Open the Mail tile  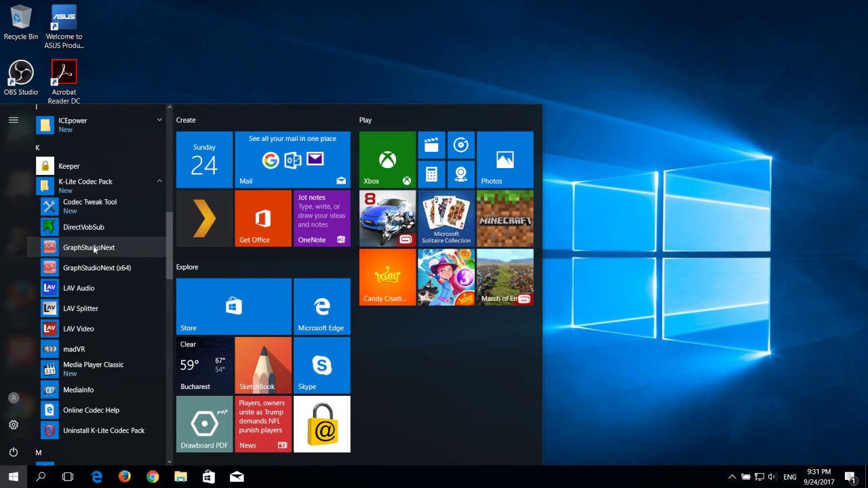click(292, 159)
